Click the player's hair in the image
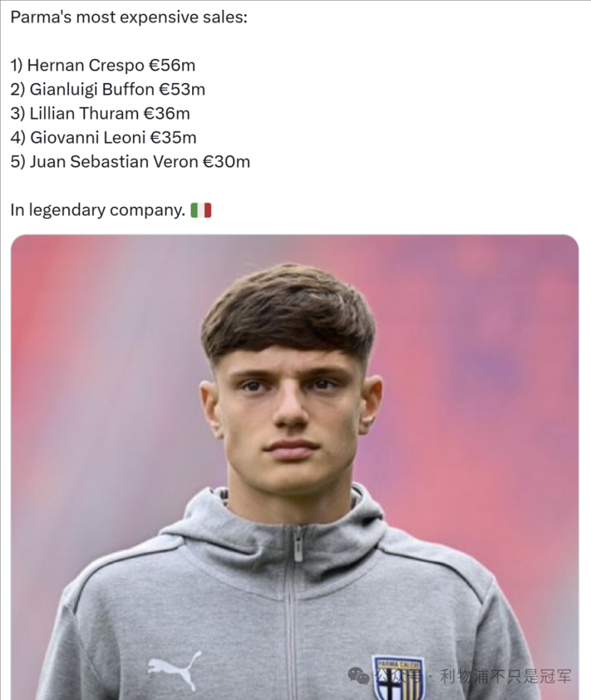Screen dimensions: 591x700 click(288, 312)
